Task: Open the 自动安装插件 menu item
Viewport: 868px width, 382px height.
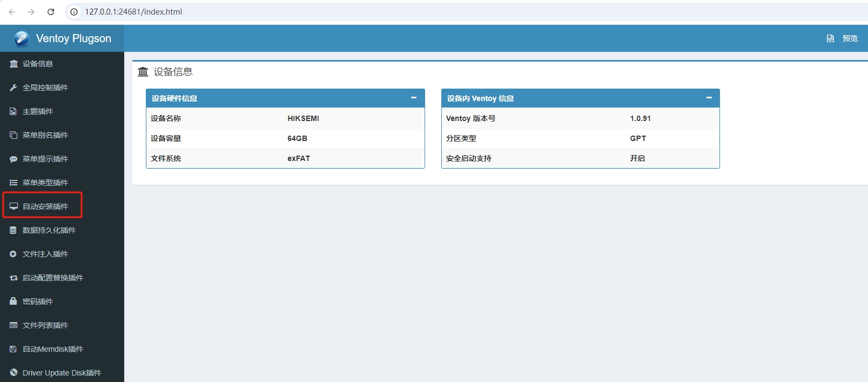Action: [x=45, y=206]
